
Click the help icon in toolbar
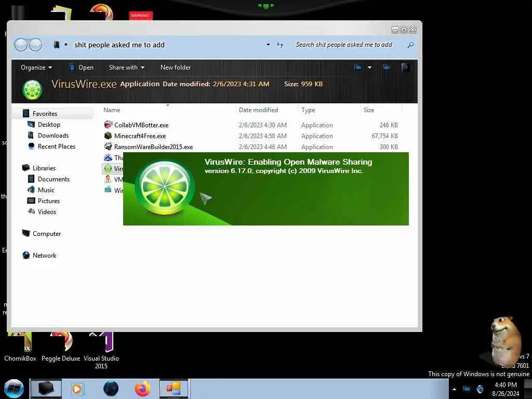tap(405, 68)
